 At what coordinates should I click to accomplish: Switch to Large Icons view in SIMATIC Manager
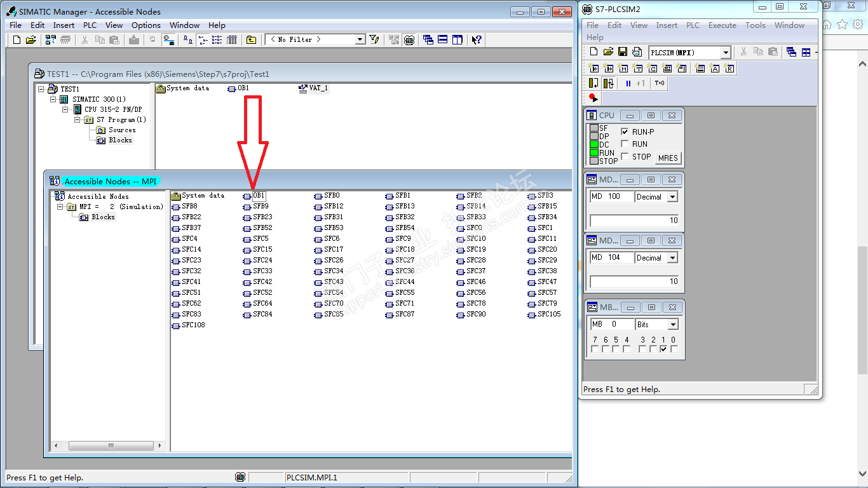(x=188, y=39)
